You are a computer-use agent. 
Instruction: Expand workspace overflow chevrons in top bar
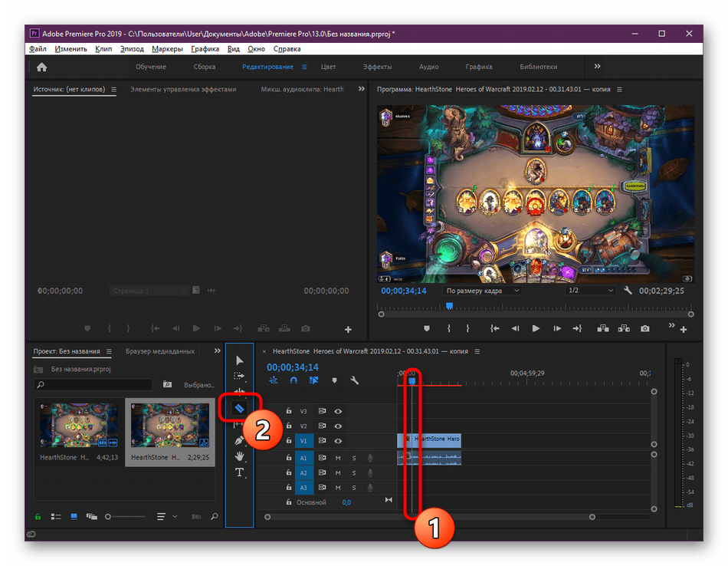click(x=597, y=67)
